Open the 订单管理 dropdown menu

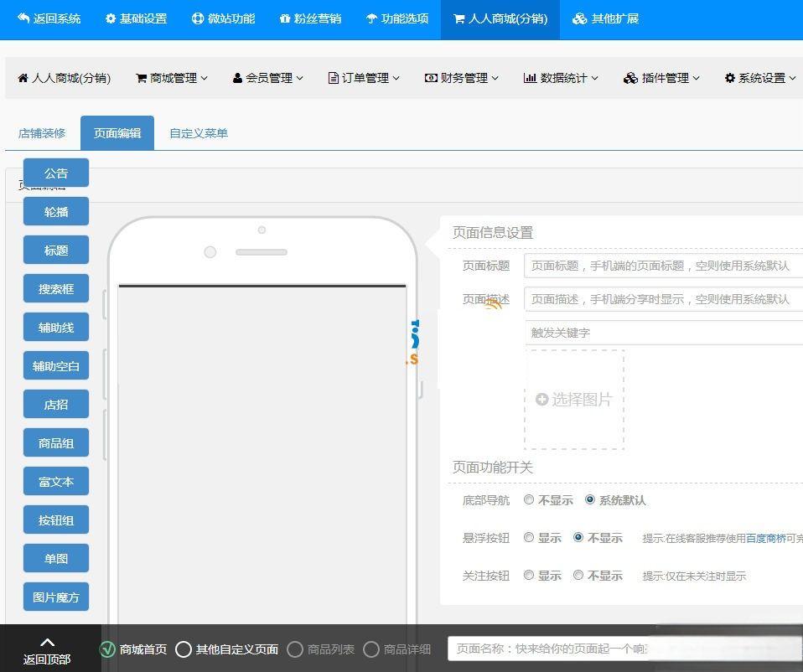363,78
